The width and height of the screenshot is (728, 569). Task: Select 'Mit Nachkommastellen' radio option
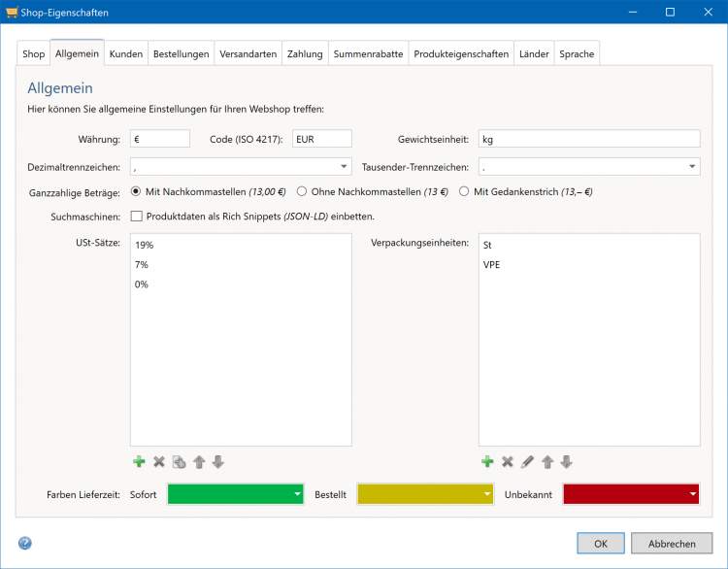(x=136, y=191)
